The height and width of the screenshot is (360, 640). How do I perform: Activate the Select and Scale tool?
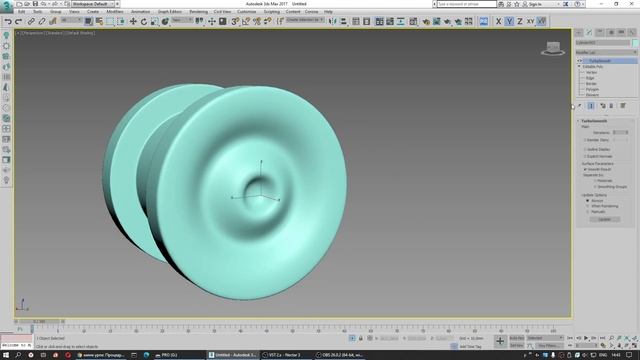click(x=155, y=21)
